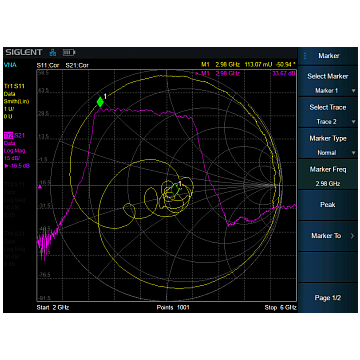Click the Start 2 GHz frequency label
The height and width of the screenshot is (360, 360).
pos(52,307)
